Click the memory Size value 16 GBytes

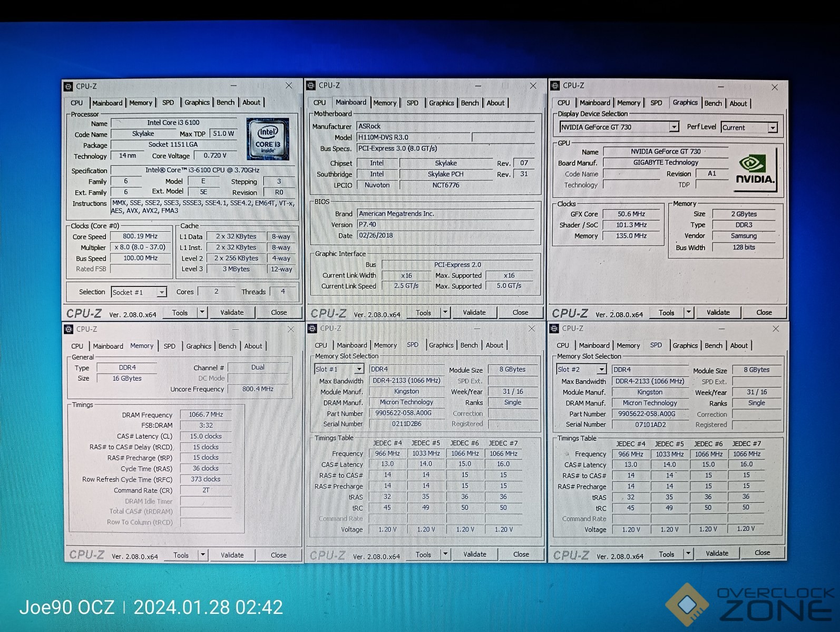(x=127, y=379)
